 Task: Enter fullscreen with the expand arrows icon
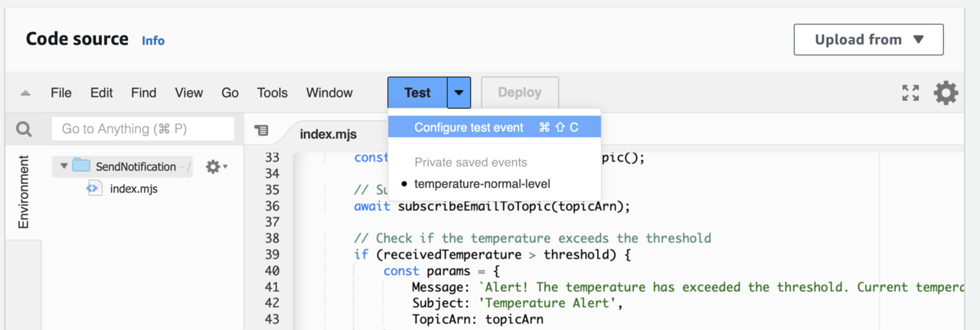910,93
